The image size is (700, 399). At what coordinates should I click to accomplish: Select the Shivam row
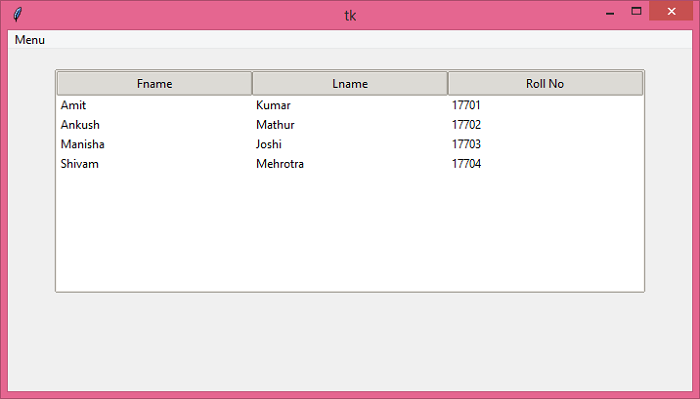[350, 164]
